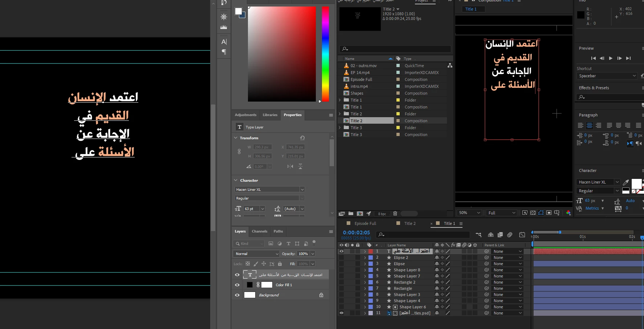This screenshot has width=644, height=329.
Task: Switch to the Channels tab
Action: tap(260, 231)
